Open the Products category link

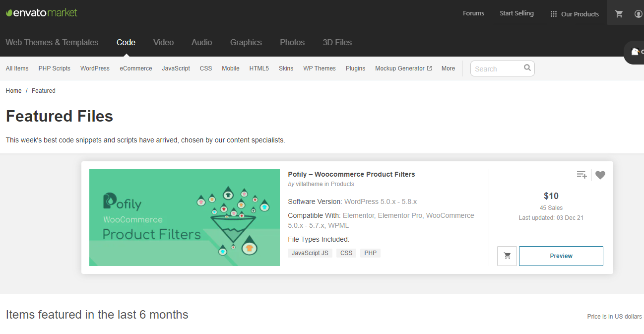[342, 184]
